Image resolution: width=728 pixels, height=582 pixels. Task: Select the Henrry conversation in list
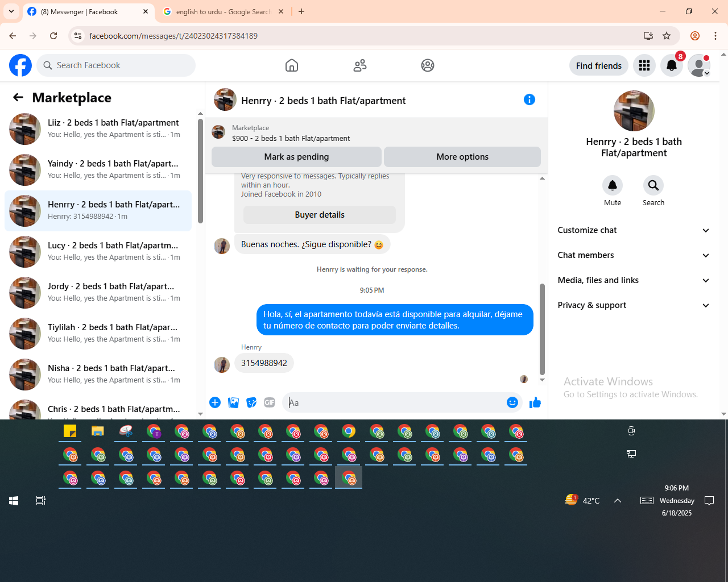coord(98,211)
